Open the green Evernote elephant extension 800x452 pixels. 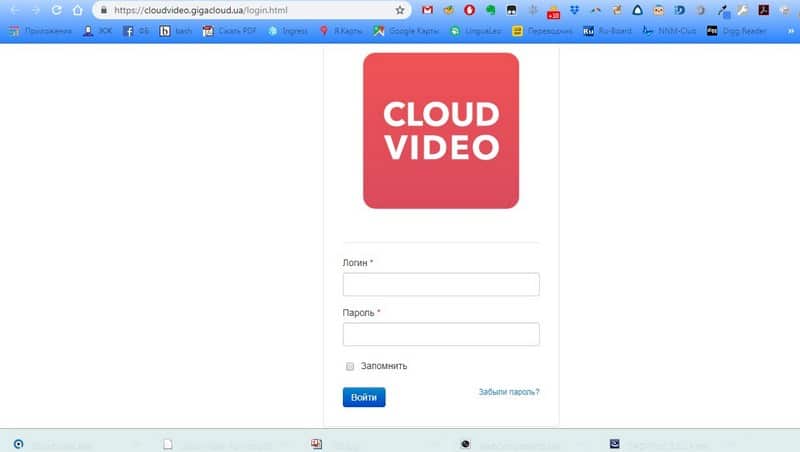pyautogui.click(x=490, y=10)
